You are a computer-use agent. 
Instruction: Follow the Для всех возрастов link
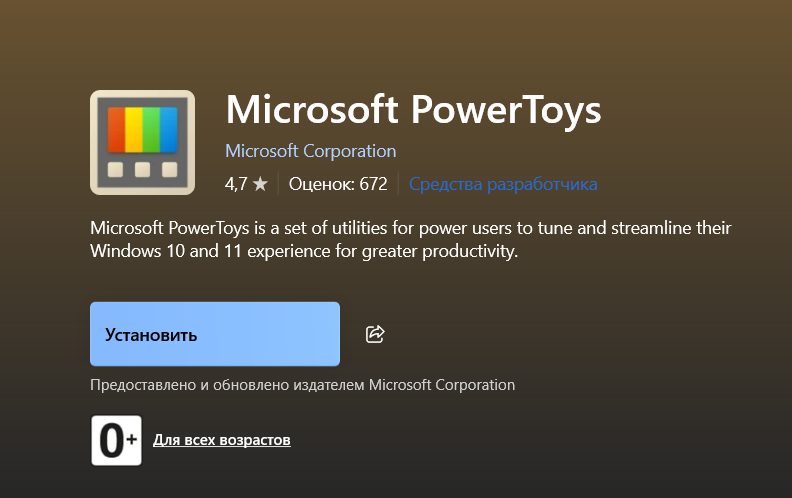[x=222, y=440]
